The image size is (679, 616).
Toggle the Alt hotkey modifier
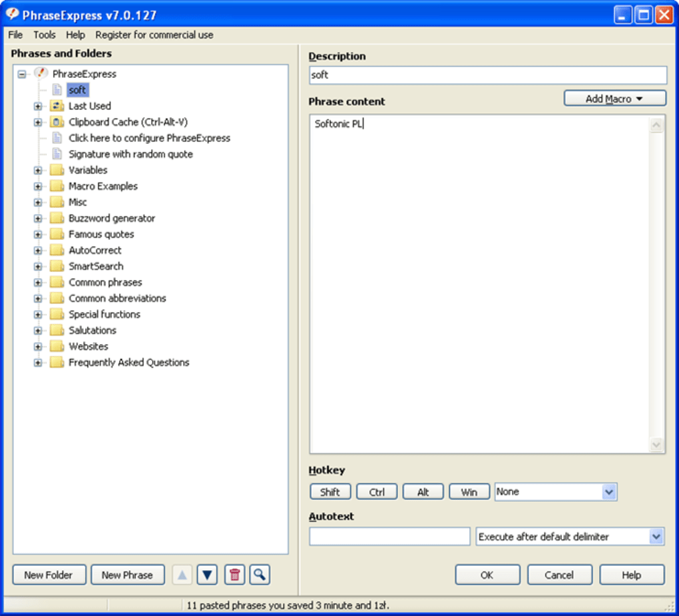coord(423,492)
